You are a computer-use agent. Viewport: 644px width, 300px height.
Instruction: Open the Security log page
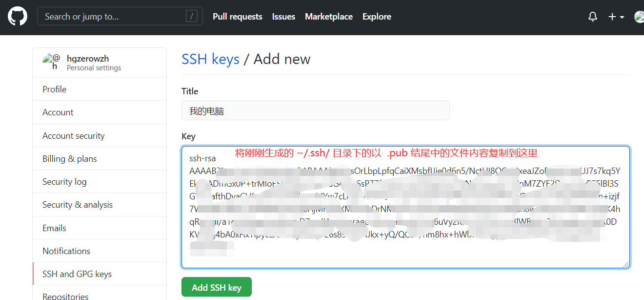[x=100, y=182]
